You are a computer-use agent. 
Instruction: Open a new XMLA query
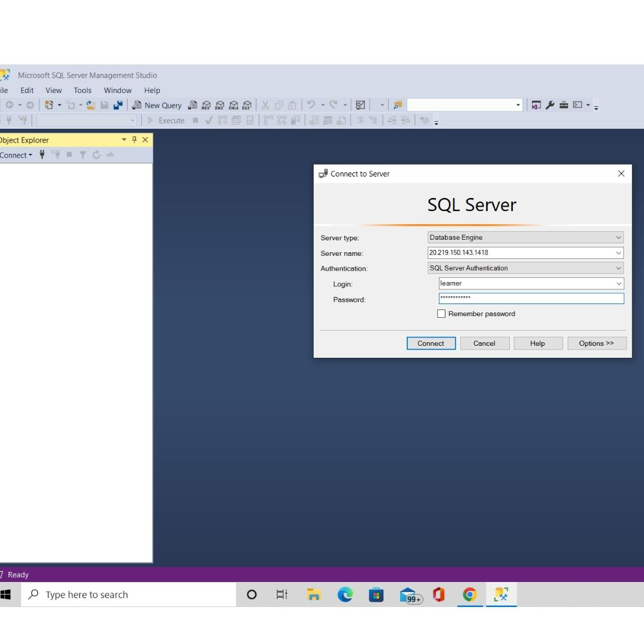pyautogui.click(x=233, y=105)
